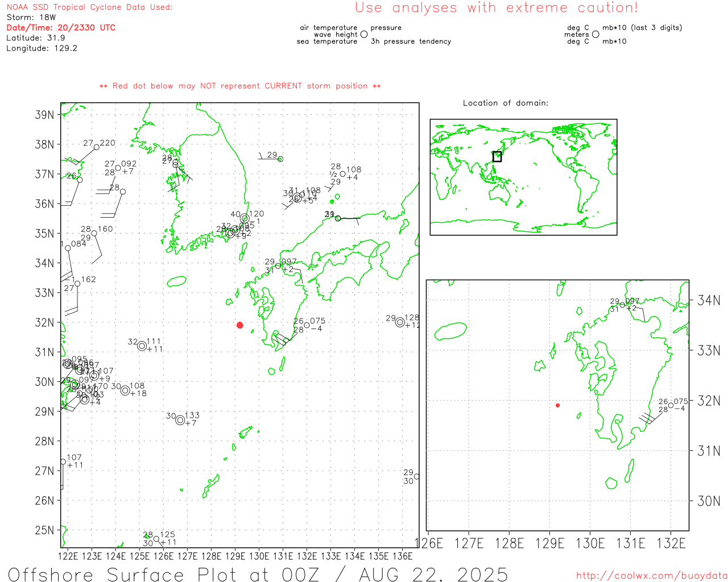Click the station marker labeled 40 120

pos(245,218)
